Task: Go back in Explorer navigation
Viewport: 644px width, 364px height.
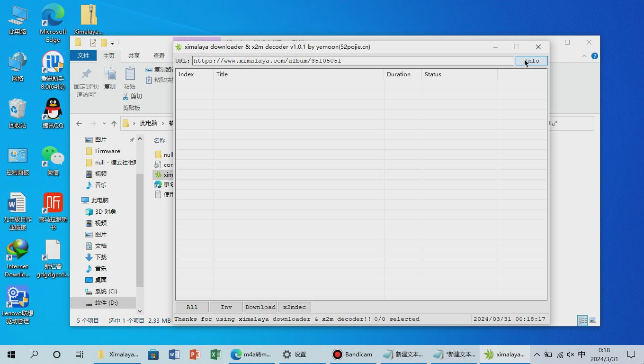Action: click(x=79, y=124)
